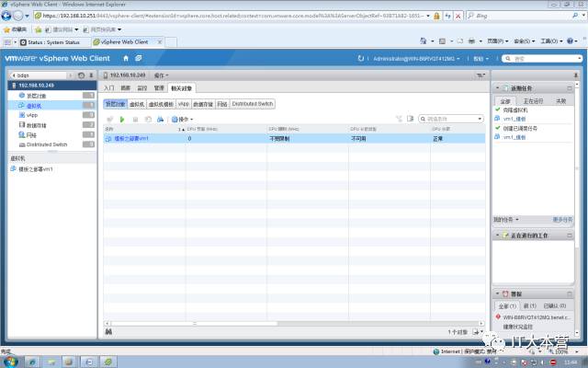Click the binoculars find icon at table bottom
The height and width of the screenshot is (368, 588).
click(x=108, y=331)
